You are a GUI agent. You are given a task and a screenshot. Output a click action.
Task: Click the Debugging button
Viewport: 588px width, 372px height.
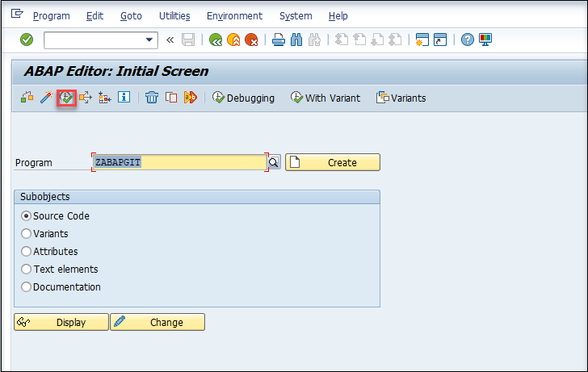pos(243,98)
